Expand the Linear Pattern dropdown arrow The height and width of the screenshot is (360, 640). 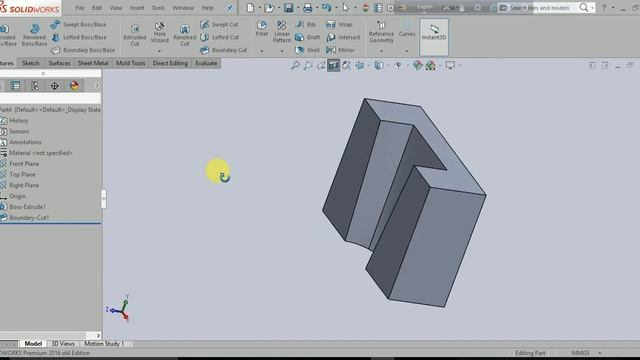pyautogui.click(x=282, y=51)
